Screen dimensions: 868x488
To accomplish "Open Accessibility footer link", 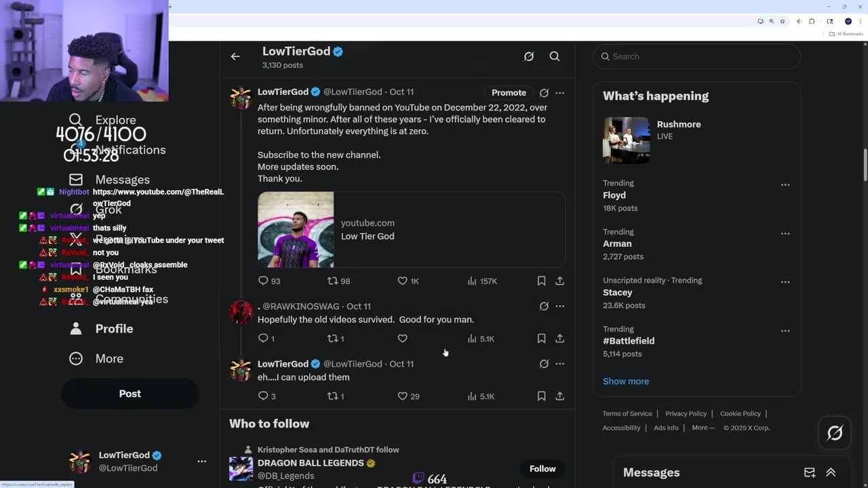I will (x=621, y=428).
